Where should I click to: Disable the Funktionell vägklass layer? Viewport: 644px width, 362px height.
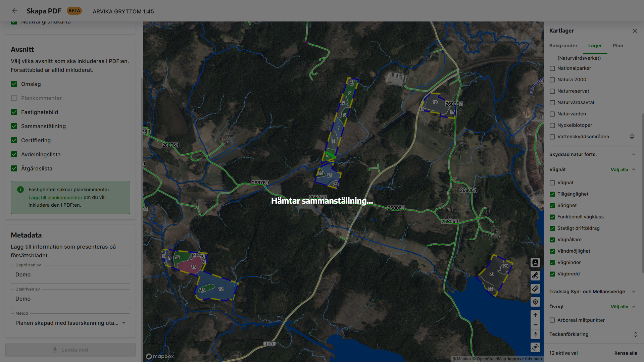coord(552,217)
